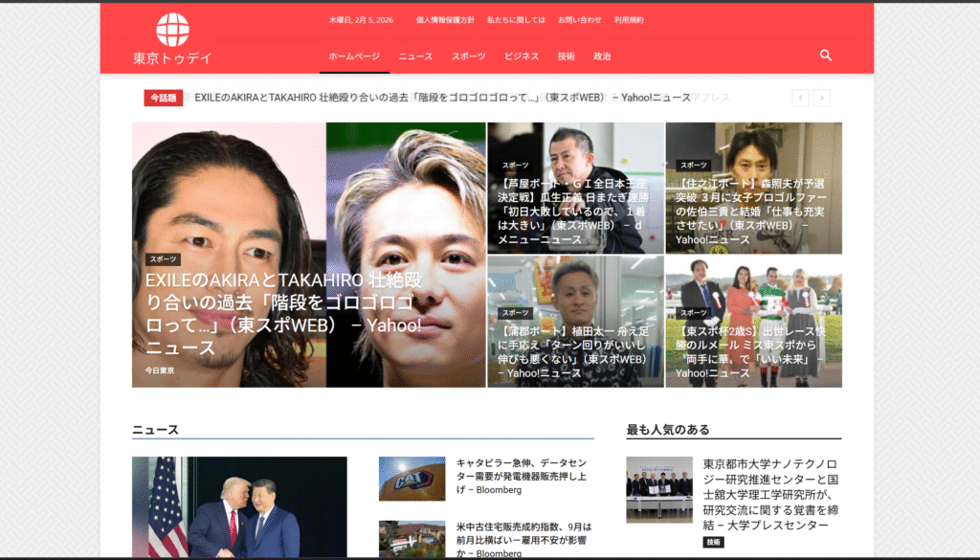Select the ホームページ menu item
The height and width of the screenshot is (560, 980).
pos(354,56)
